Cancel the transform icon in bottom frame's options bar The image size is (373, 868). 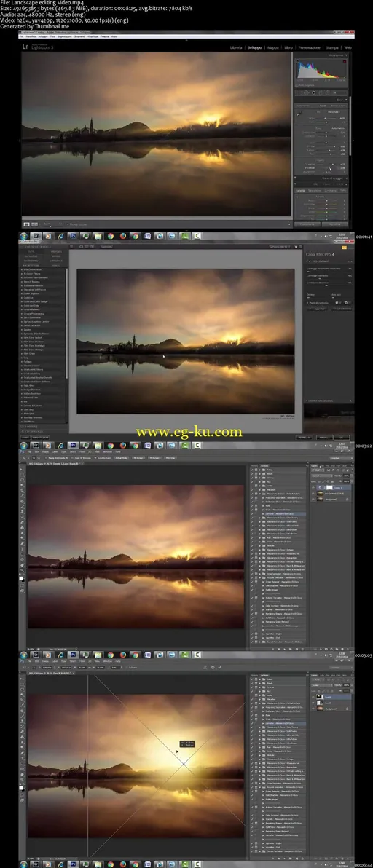[x=213, y=668]
